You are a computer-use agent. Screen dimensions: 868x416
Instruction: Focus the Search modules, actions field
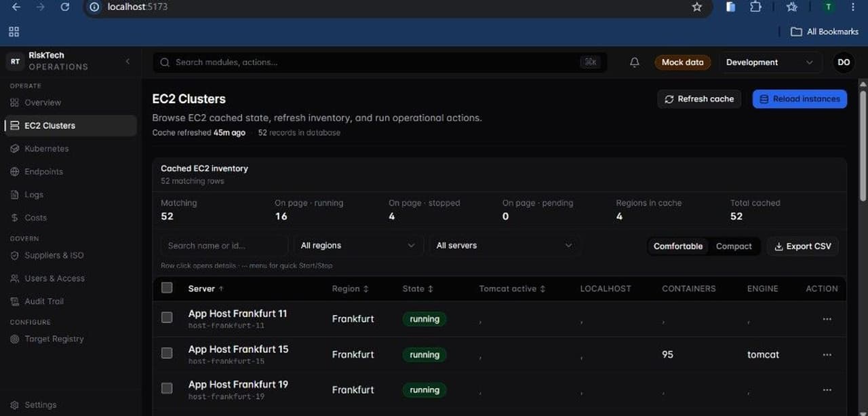point(380,62)
